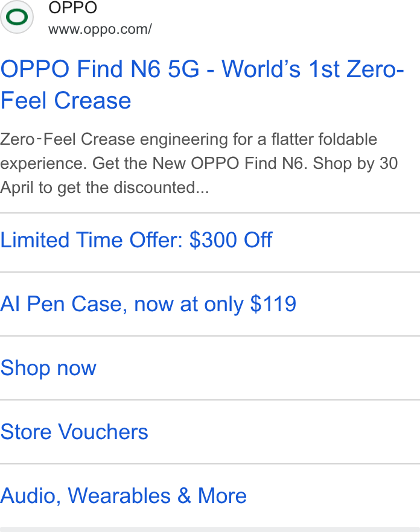The height and width of the screenshot is (532, 420).
Task: Click the word "Vouchers"
Action: pos(103,432)
